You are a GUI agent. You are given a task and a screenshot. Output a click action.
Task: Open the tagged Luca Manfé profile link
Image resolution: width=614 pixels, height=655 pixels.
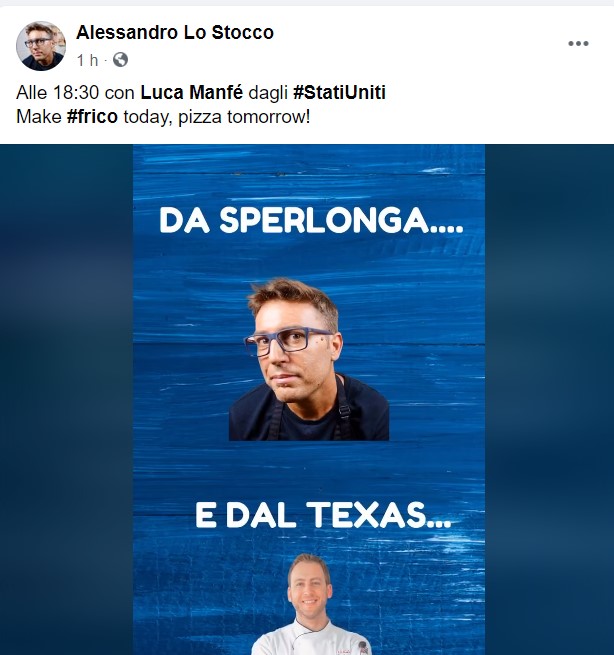tap(191, 92)
